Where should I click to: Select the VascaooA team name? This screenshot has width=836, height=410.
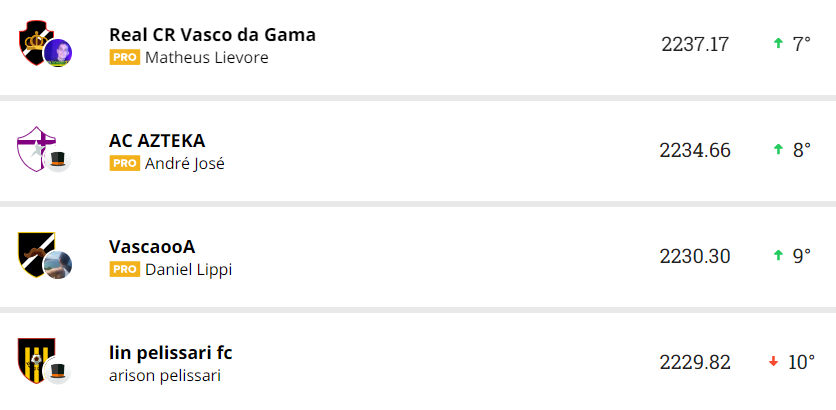click(152, 247)
